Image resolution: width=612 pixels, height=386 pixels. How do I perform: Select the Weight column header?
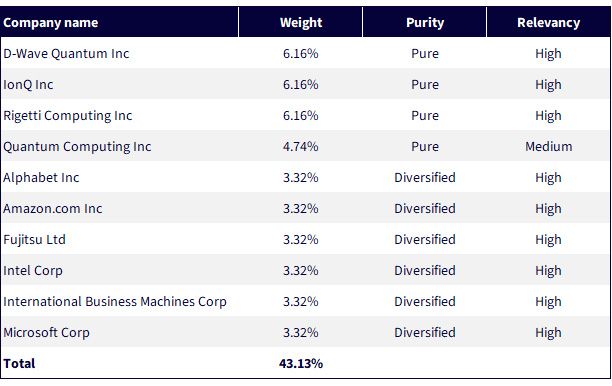[x=301, y=23]
